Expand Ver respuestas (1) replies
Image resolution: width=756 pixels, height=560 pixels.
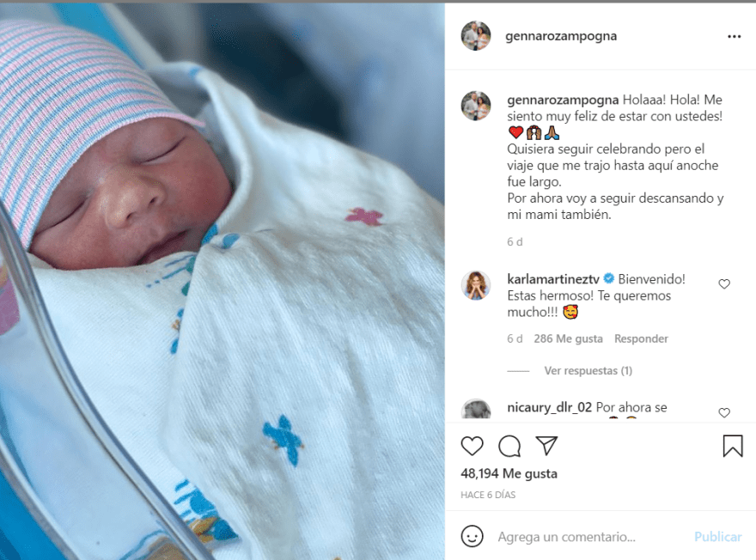coord(588,370)
